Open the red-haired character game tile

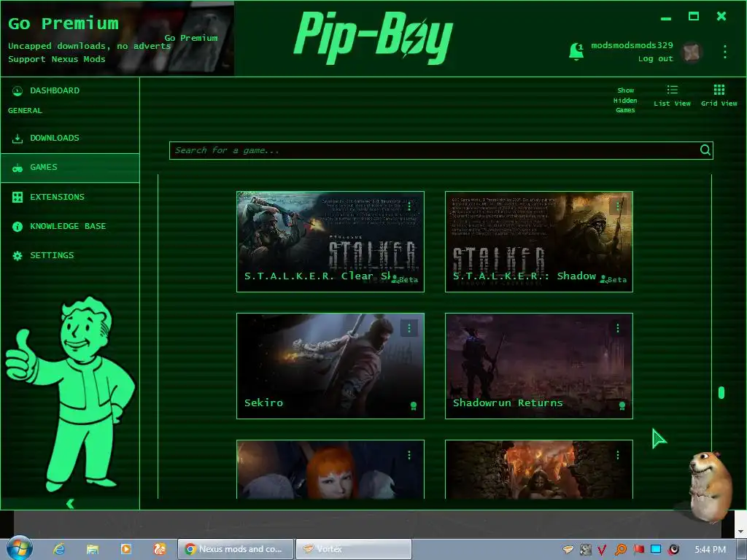(x=330, y=469)
